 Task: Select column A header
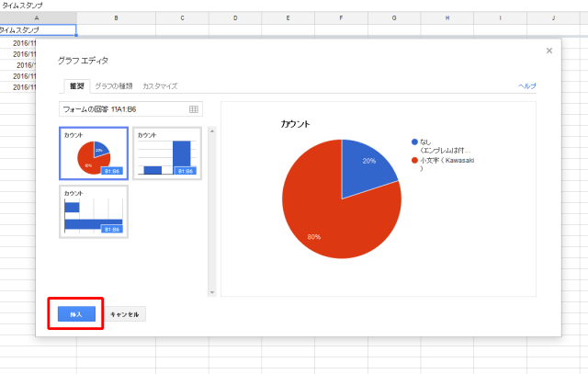38,18
